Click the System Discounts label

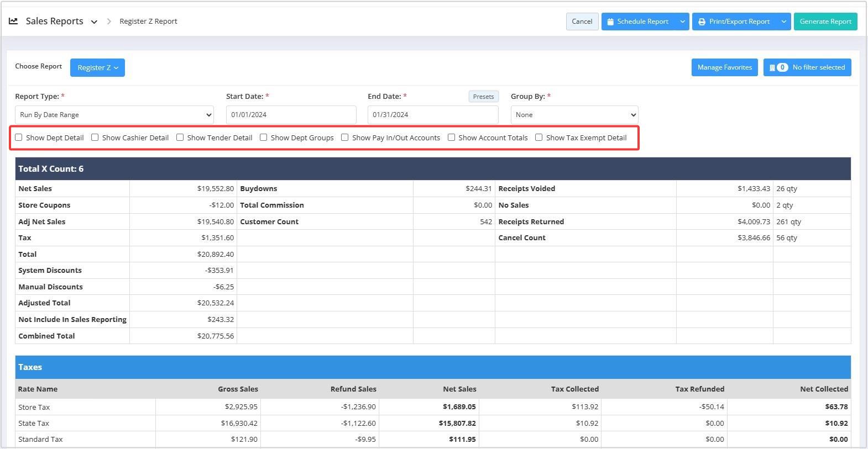click(50, 271)
